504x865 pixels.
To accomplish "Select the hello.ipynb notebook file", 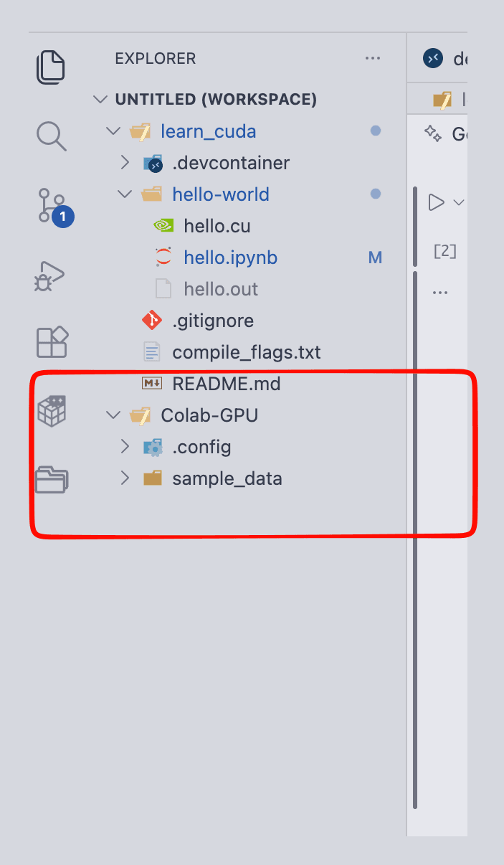I will [230, 257].
